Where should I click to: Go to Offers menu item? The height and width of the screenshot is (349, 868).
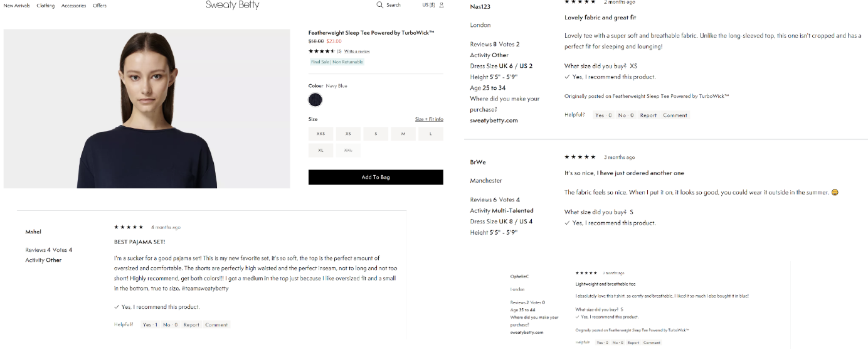[x=100, y=6]
